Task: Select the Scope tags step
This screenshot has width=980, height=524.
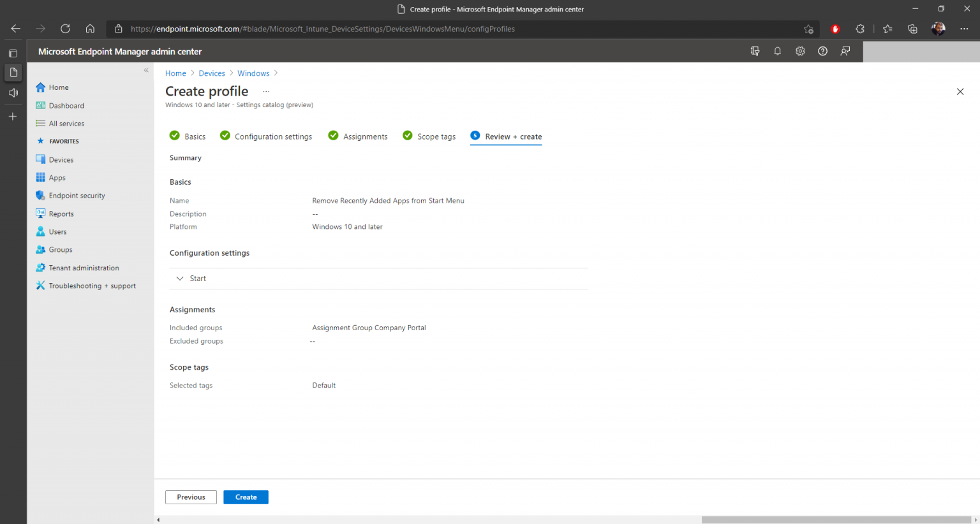Action: click(436, 136)
